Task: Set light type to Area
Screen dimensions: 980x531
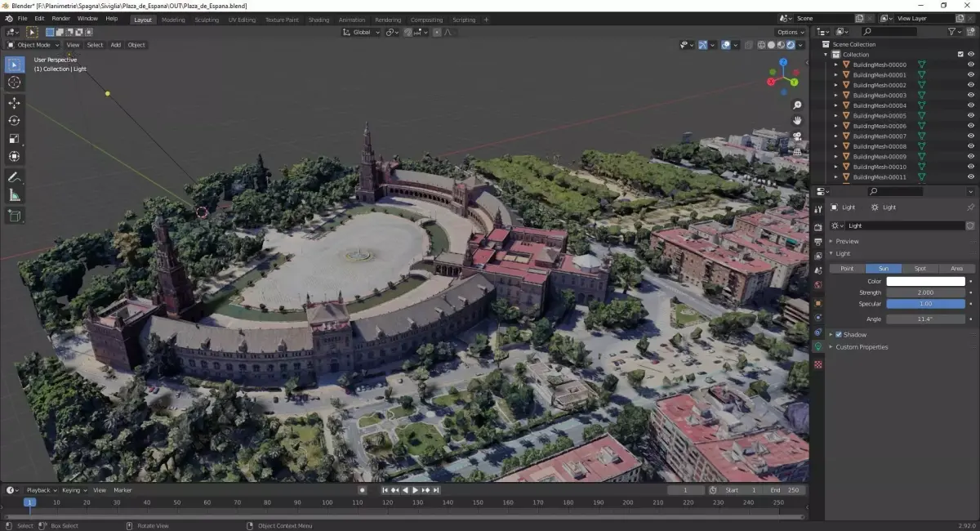Action: point(956,268)
